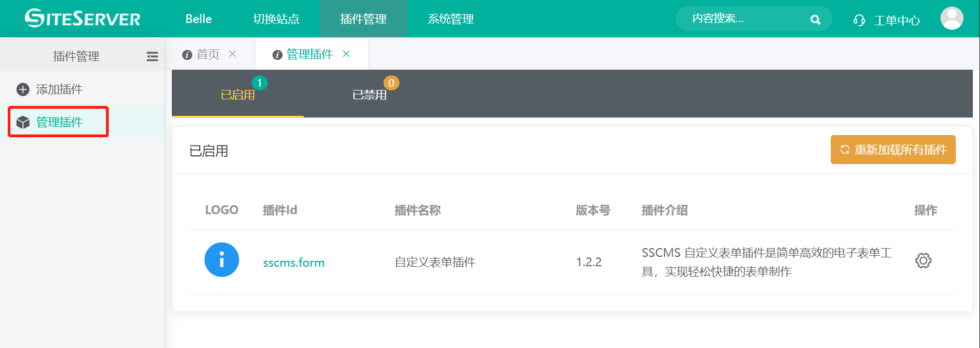Viewport: 980px width, 348px height.
Task: Close the 管理插件 tab
Action: [x=346, y=54]
